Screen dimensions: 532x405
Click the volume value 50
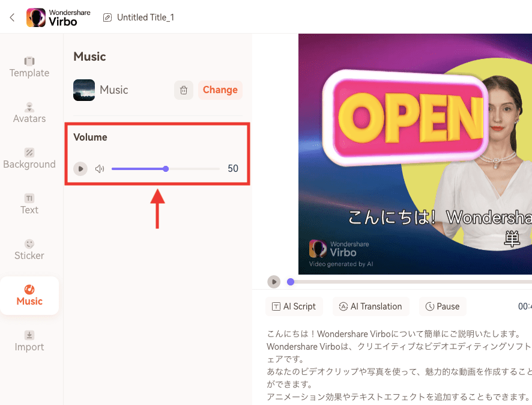pos(233,168)
